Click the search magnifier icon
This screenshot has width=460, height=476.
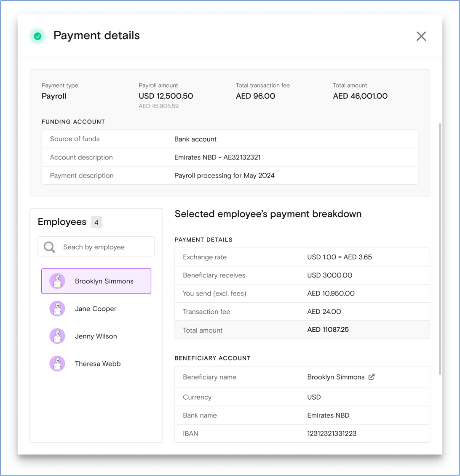pyautogui.click(x=50, y=247)
